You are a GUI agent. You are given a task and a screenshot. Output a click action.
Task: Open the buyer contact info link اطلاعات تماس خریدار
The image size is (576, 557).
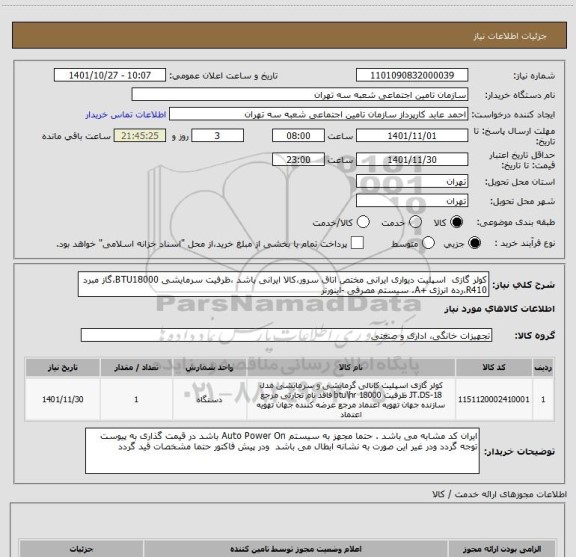coord(126,115)
